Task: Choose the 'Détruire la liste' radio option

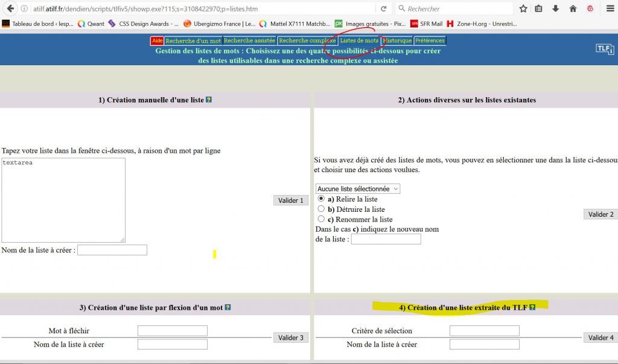Action: [321, 209]
